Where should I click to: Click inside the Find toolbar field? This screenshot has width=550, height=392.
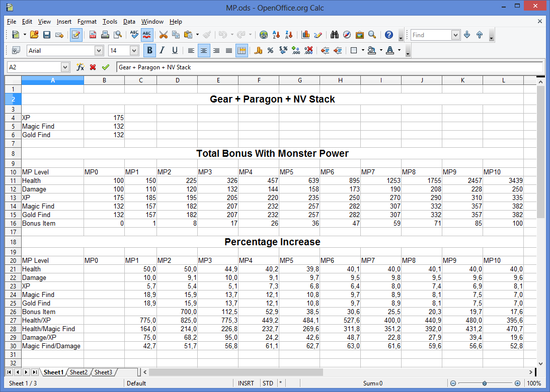pyautogui.click(x=431, y=35)
